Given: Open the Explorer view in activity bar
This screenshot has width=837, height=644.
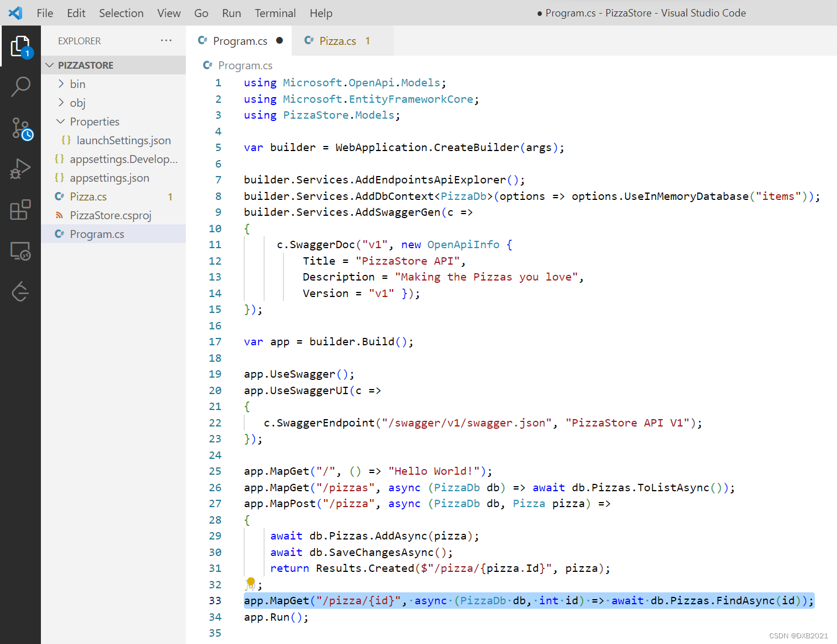Looking at the screenshot, I should click(20, 46).
